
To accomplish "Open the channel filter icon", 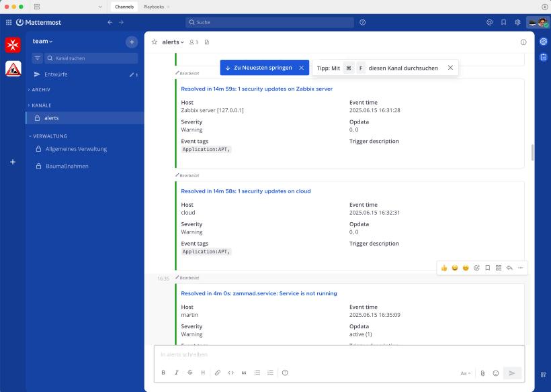I will point(37,58).
